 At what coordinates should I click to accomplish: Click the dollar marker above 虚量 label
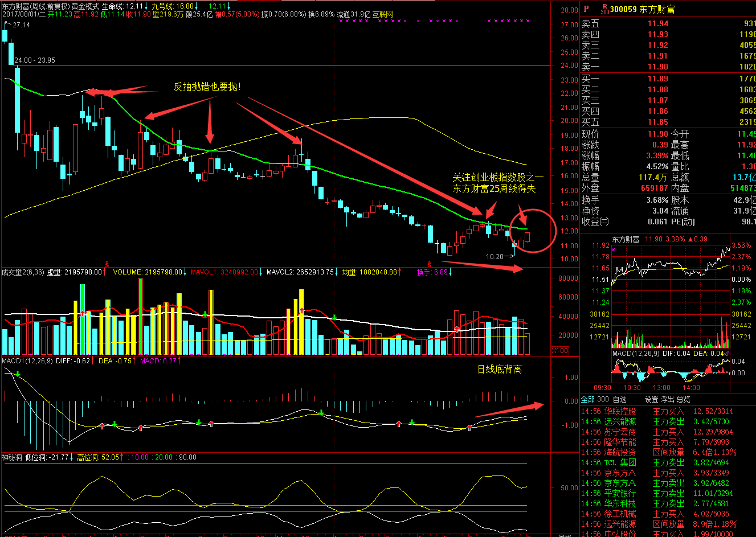107,264
